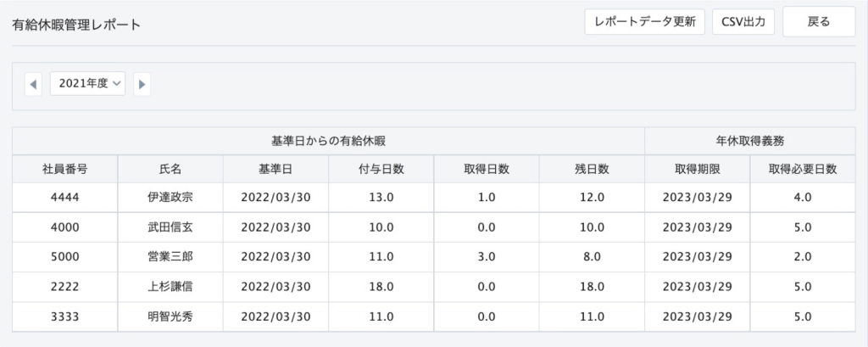
Task: Export report with CSV出力 button
Action: (x=743, y=22)
